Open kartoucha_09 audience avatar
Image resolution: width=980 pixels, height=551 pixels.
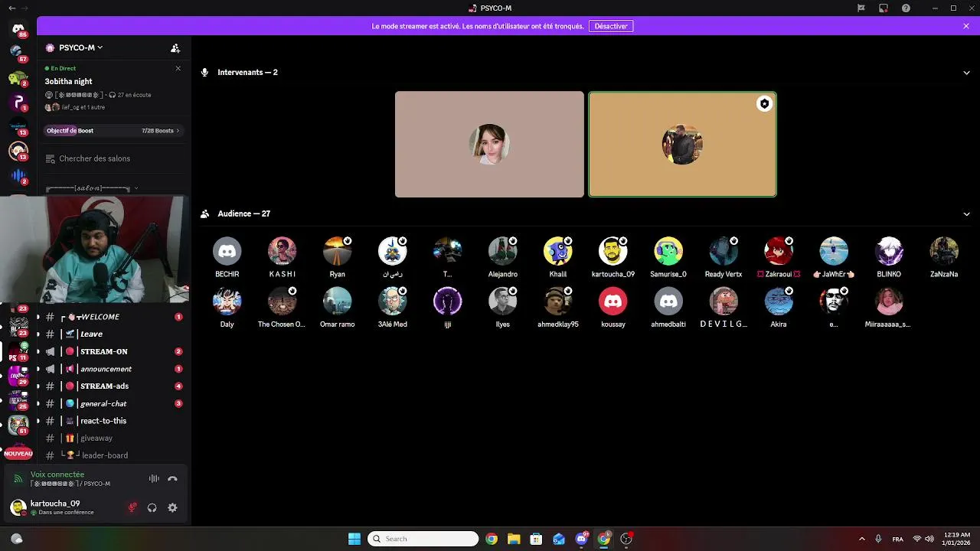point(612,251)
